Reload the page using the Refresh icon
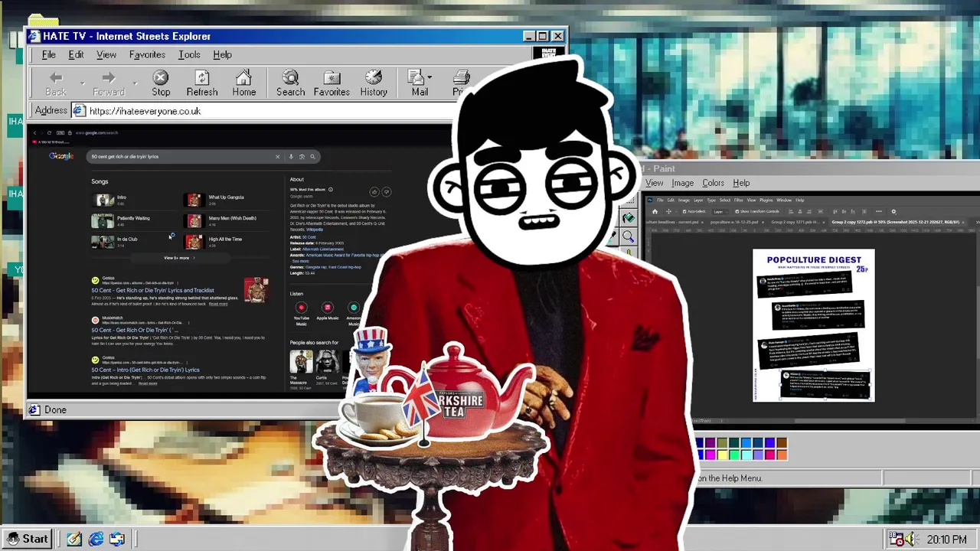 [202, 77]
